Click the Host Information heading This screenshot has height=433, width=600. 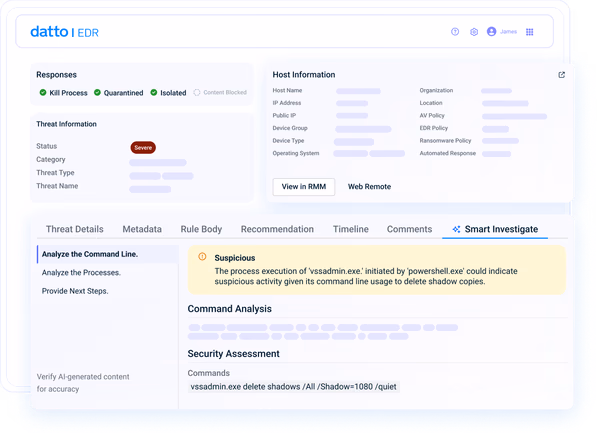(304, 75)
